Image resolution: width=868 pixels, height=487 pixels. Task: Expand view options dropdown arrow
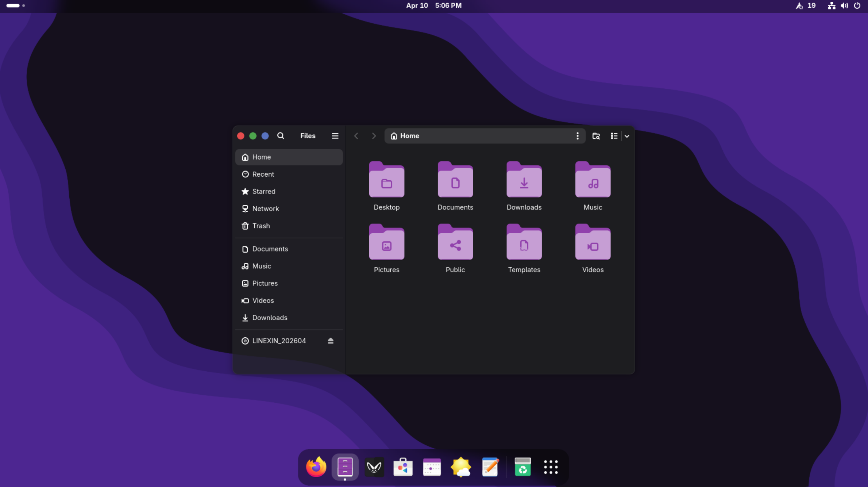click(x=627, y=136)
